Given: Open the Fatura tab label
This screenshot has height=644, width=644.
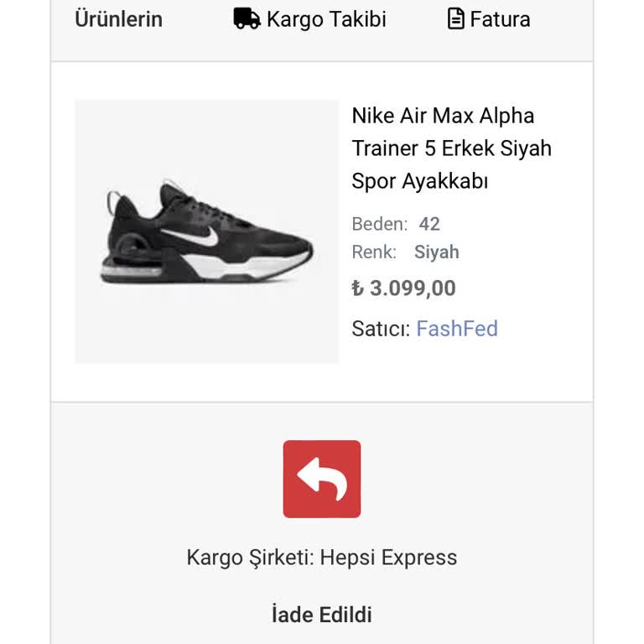Looking at the screenshot, I should tap(500, 18).
